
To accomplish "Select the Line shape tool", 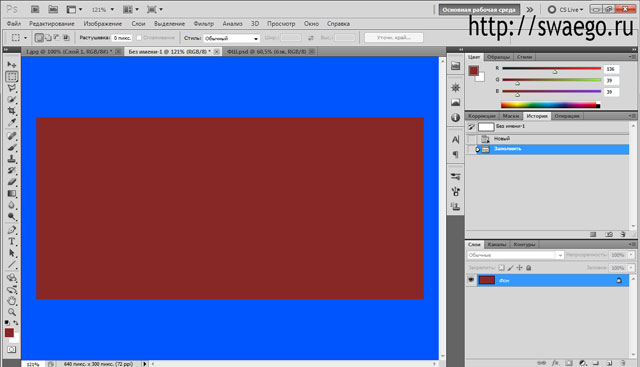I will point(11,265).
